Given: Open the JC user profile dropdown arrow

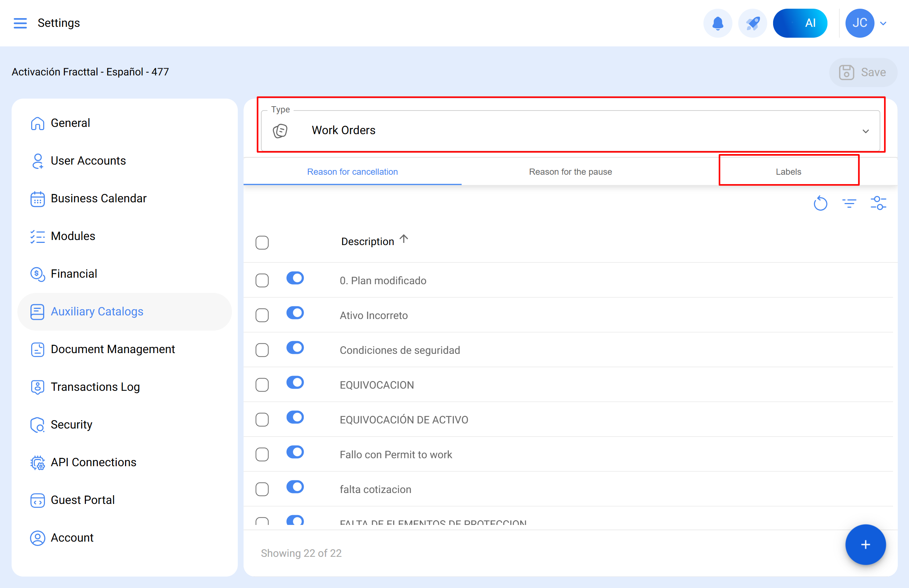Looking at the screenshot, I should pos(883,23).
